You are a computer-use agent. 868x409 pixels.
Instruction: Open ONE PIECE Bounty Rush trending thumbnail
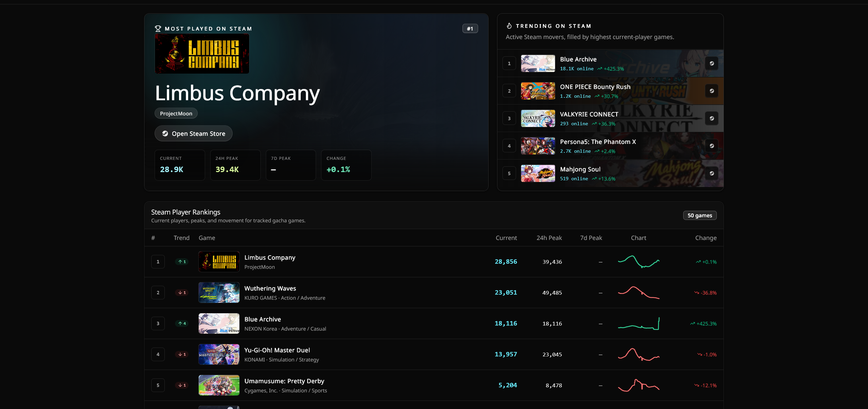(538, 91)
